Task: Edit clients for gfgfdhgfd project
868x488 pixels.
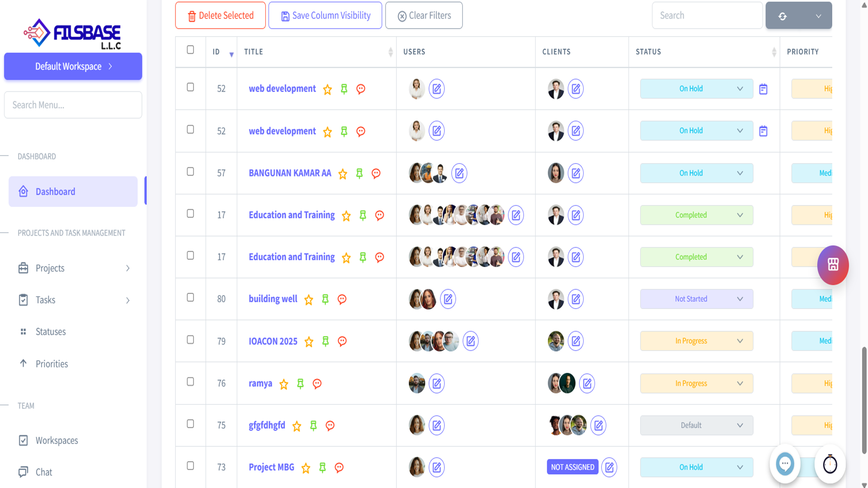Action: point(598,425)
